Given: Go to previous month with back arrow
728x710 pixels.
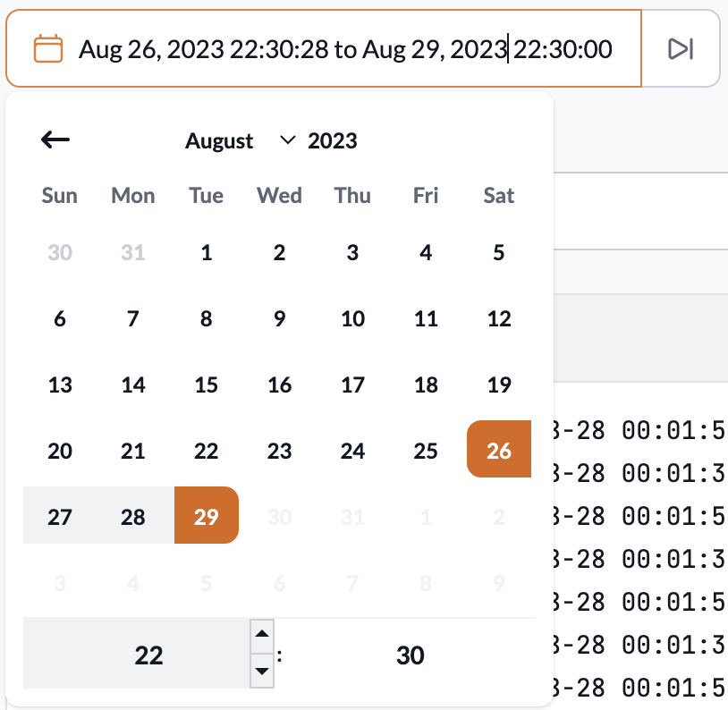Looking at the screenshot, I should tap(55, 139).
